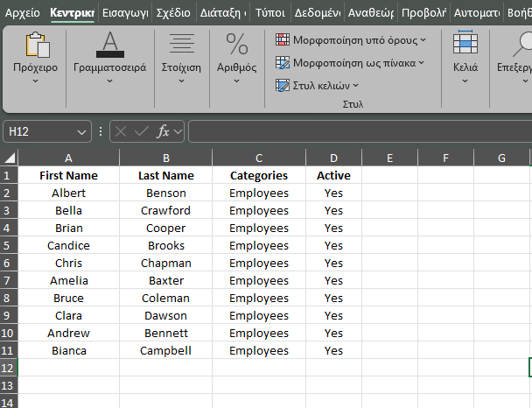Click the enter checkmark formula bar icon

click(141, 131)
